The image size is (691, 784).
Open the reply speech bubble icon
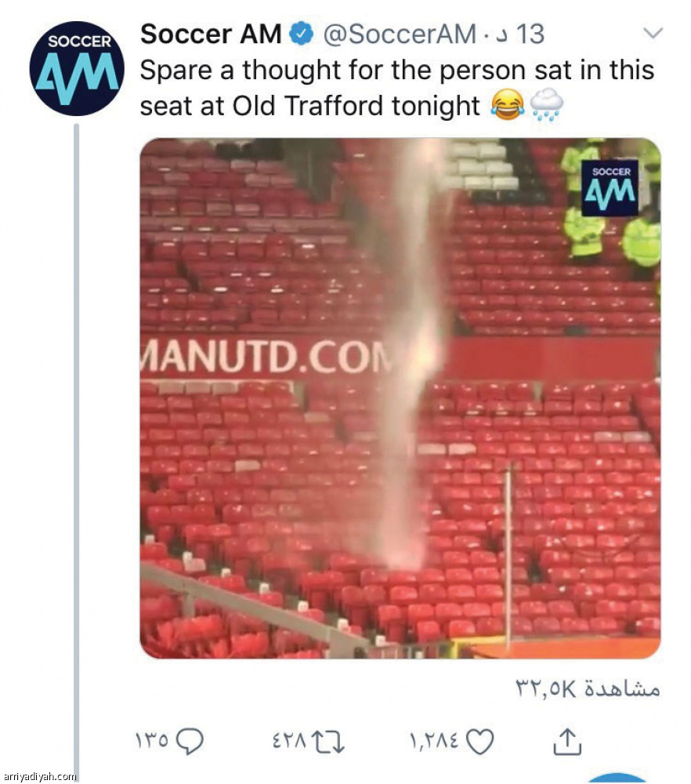[x=191, y=741]
